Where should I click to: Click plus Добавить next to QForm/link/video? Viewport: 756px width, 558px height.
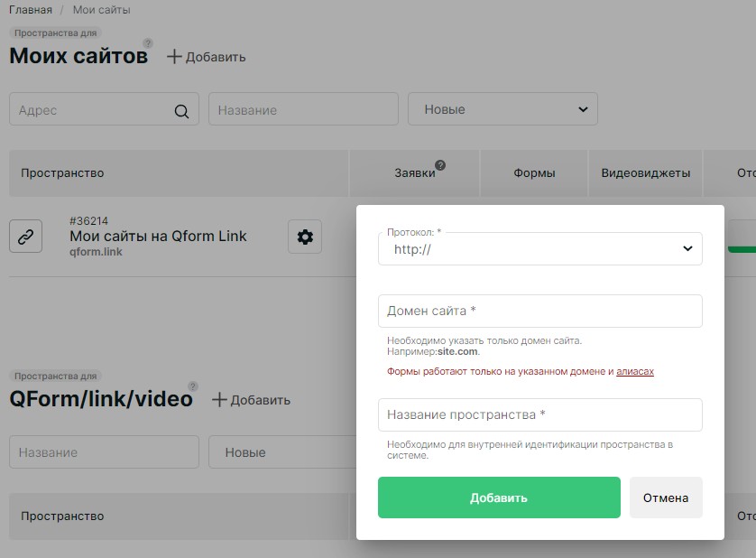click(x=251, y=400)
